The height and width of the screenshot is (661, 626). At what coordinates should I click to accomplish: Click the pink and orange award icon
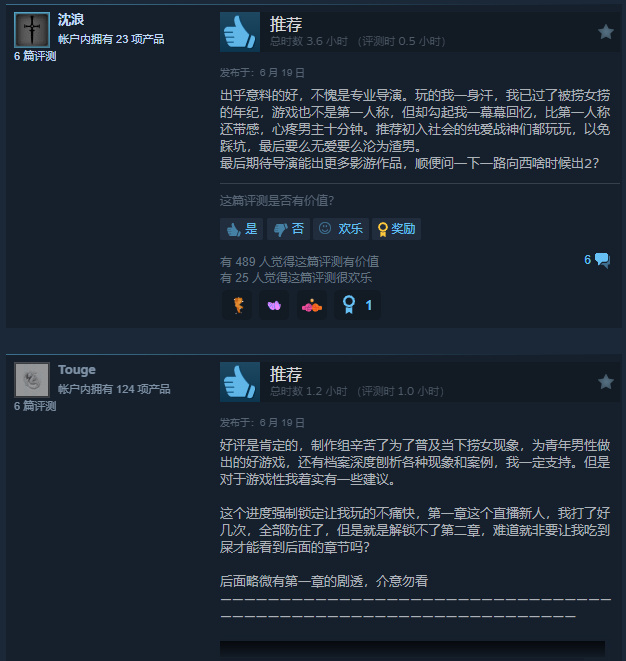tap(312, 305)
